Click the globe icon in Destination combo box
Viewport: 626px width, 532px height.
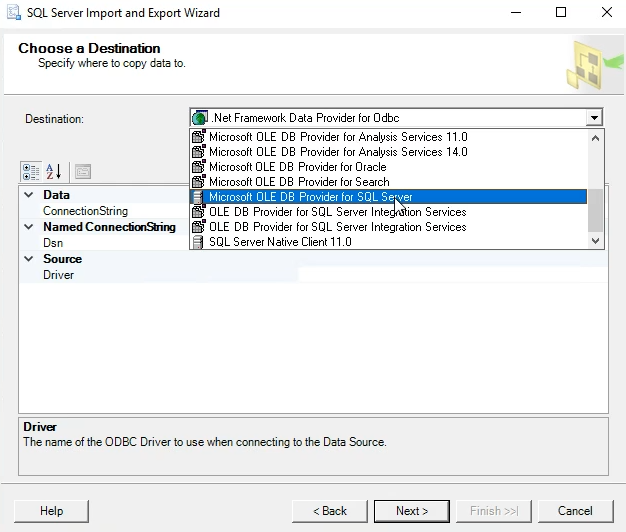[x=200, y=118]
